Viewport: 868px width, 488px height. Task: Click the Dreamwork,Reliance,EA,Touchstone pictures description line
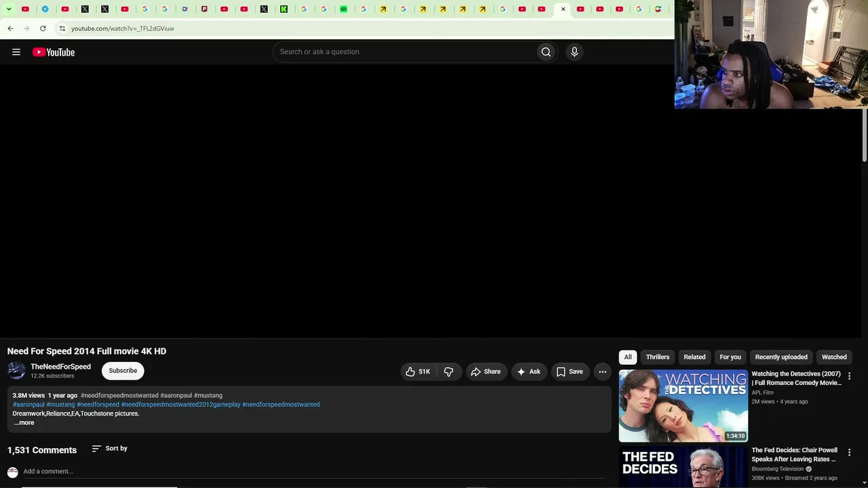76,413
